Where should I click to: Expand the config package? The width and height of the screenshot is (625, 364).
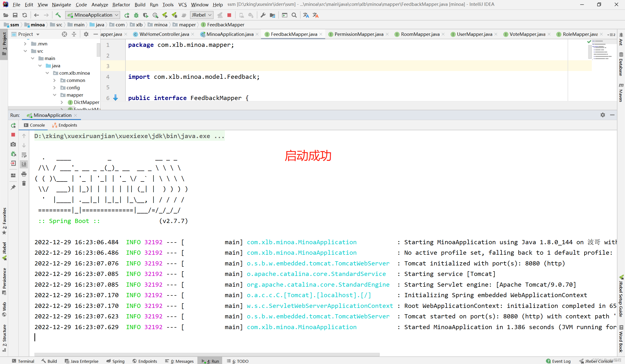point(54,88)
